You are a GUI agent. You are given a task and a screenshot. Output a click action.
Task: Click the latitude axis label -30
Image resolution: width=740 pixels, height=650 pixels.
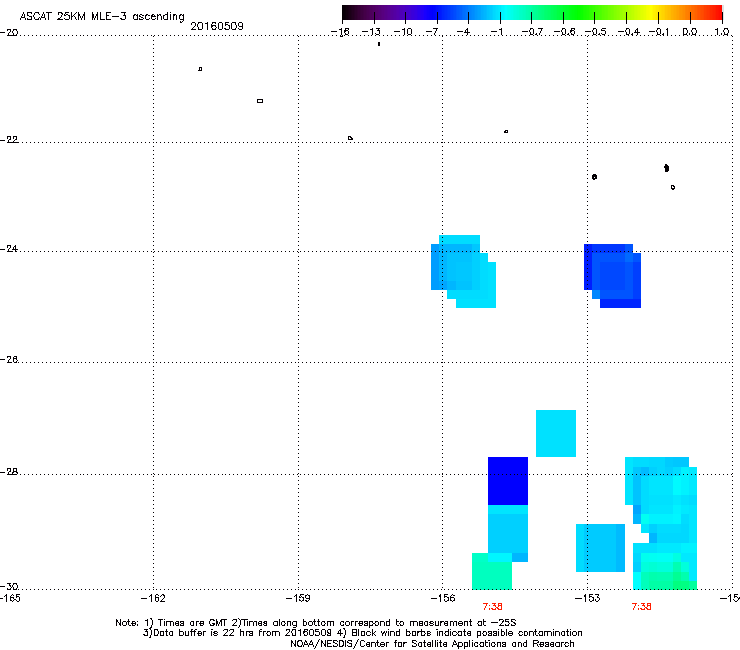(9, 586)
